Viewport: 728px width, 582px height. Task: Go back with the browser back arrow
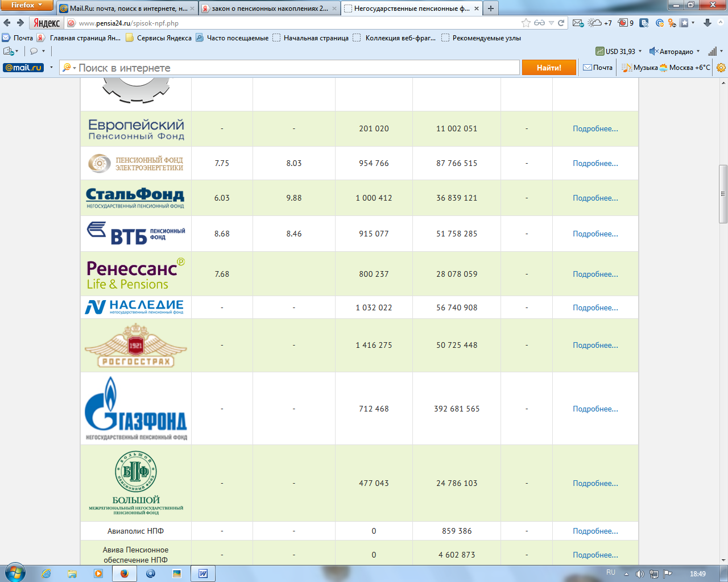click(7, 23)
